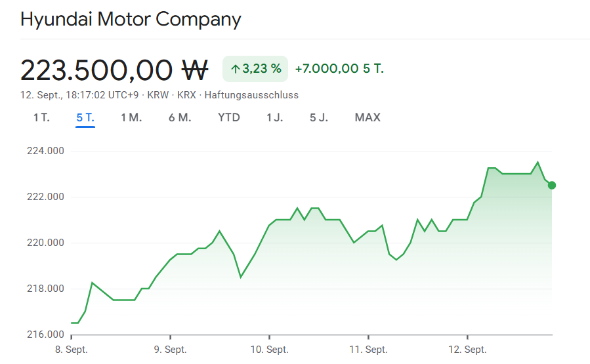The width and height of the screenshot is (590, 364).
Task: Switch chart to MAX range
Action: (368, 118)
